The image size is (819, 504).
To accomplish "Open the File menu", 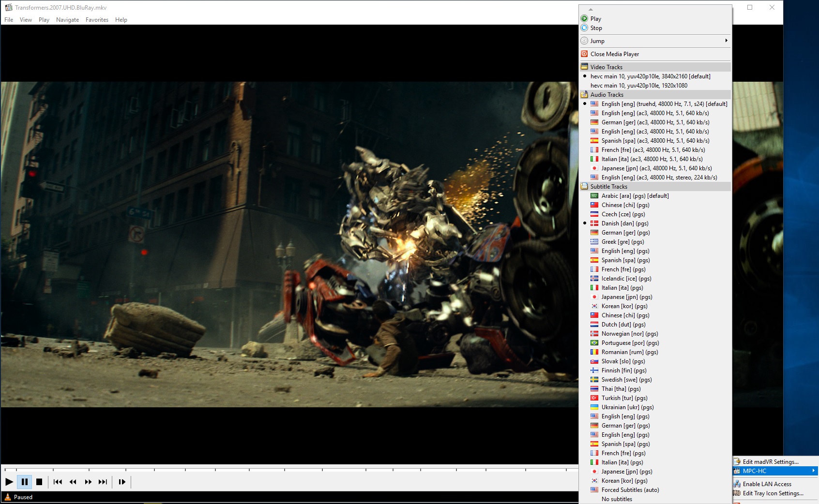I will [9, 20].
